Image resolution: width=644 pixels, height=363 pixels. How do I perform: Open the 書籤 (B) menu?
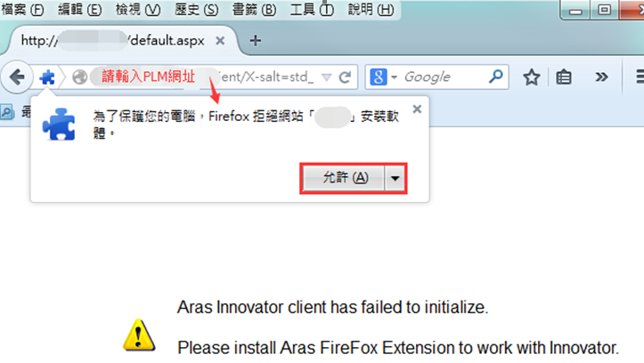pos(254,9)
